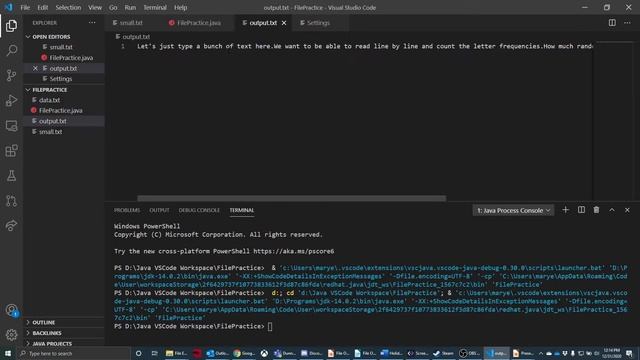Switch to the Debug Console panel tab
The image size is (640, 360).
(199, 210)
